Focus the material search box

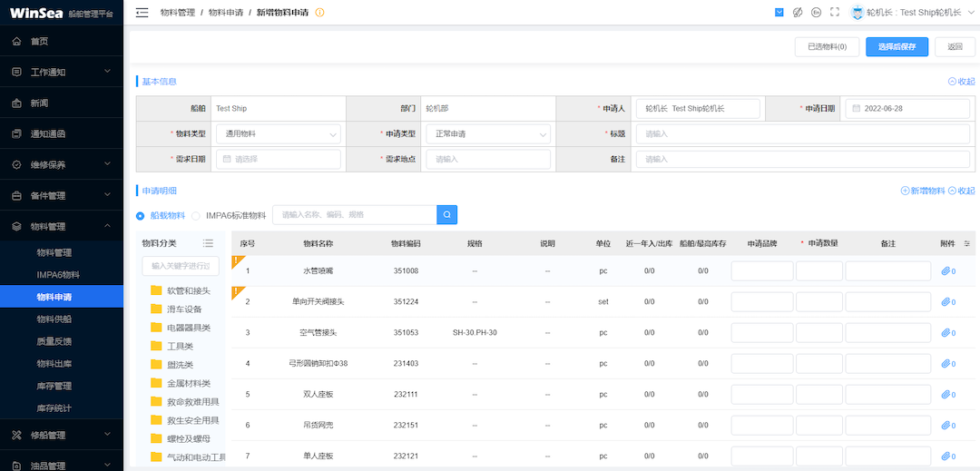[x=355, y=215]
